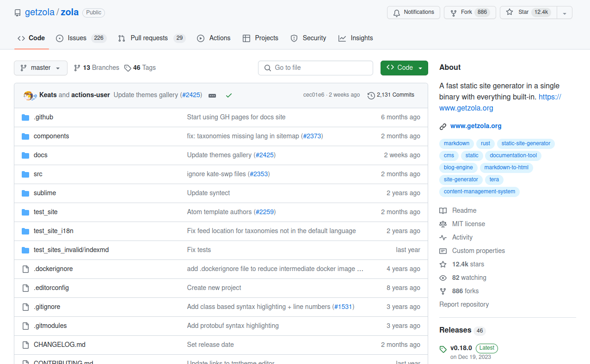The height and width of the screenshot is (364, 590).
Task: Expand the star lists dropdown arrow
Action: click(x=565, y=13)
